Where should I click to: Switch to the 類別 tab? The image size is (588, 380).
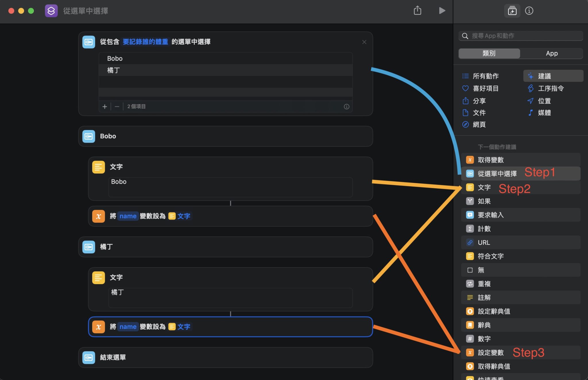point(489,53)
